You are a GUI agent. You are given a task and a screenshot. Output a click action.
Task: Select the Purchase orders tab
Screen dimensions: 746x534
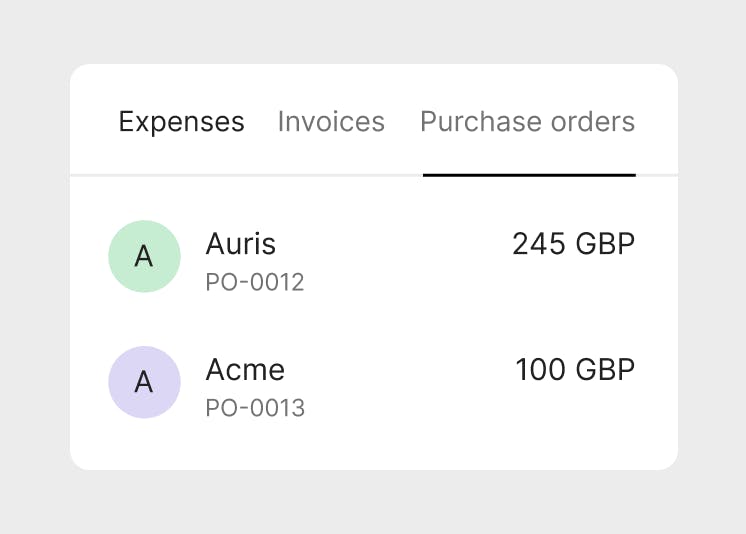pos(527,122)
